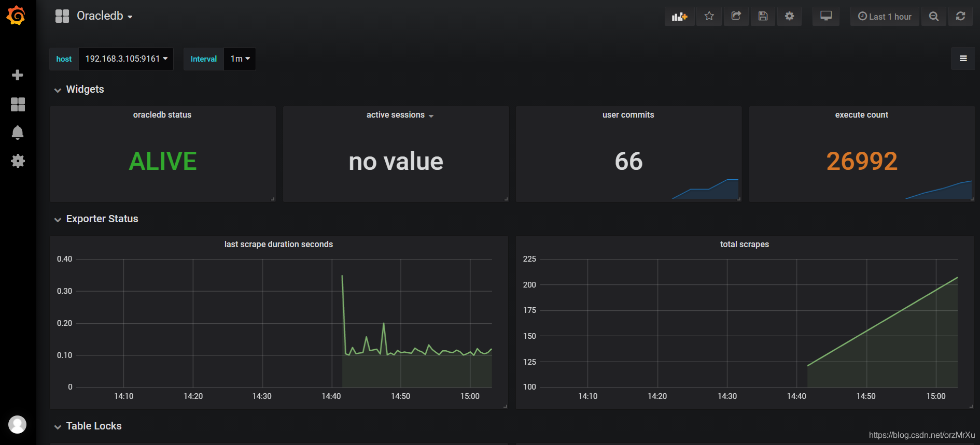The width and height of the screenshot is (980, 445).
Task: Open the Dashboards grid icon in sidebar
Action: click(18, 104)
